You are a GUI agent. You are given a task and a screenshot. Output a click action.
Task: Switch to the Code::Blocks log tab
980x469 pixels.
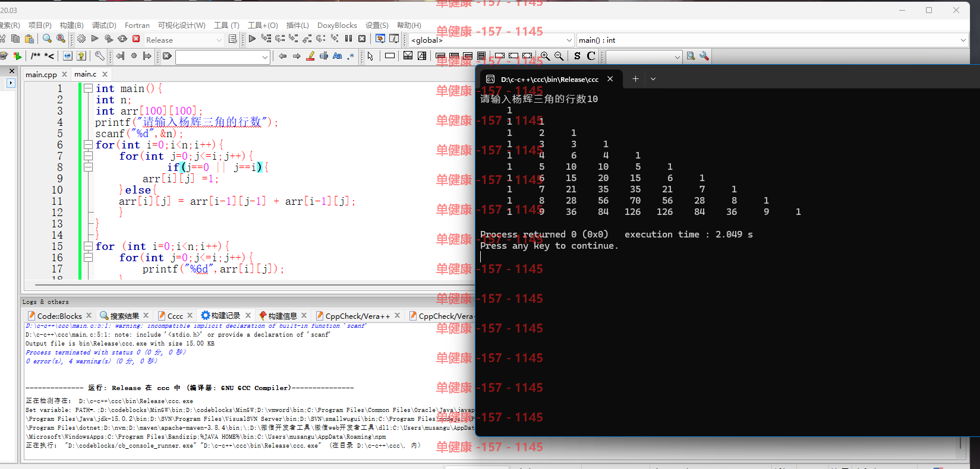click(x=59, y=316)
